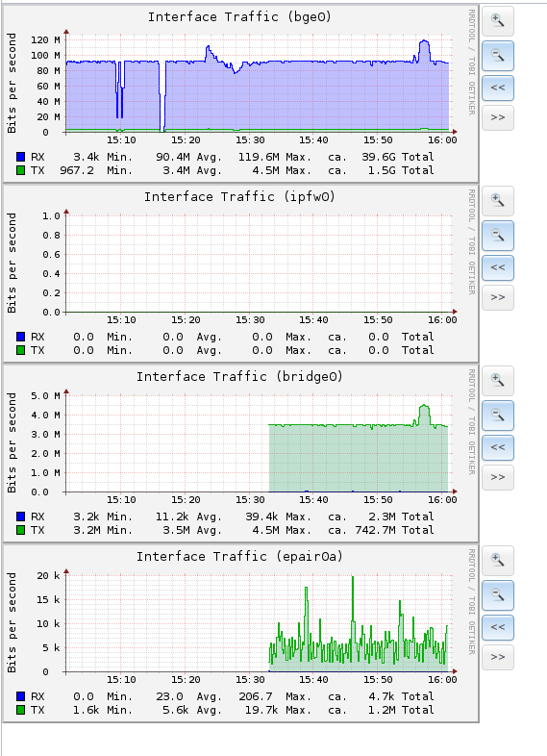Move ipfw0 graph back in time
Viewport: 547px width, 756px height.
(x=498, y=267)
